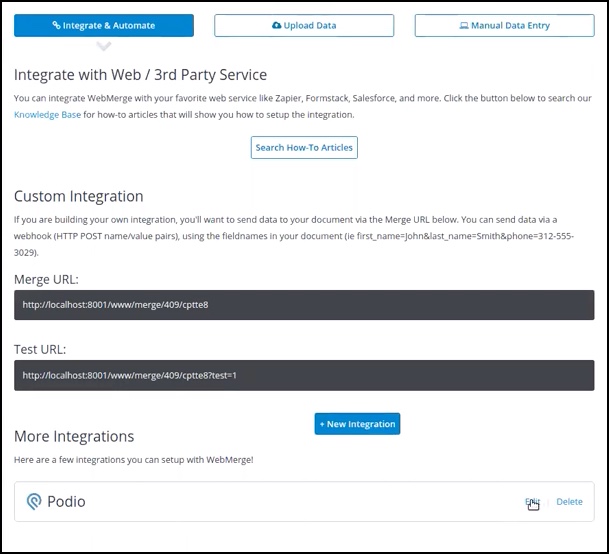Screen dimensions: 609x554
Task: Click inside the Merge URL field
Action: click(x=304, y=304)
